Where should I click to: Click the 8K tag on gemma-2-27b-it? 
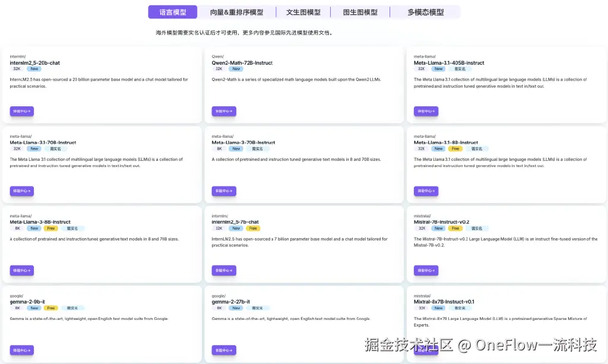tap(219, 308)
